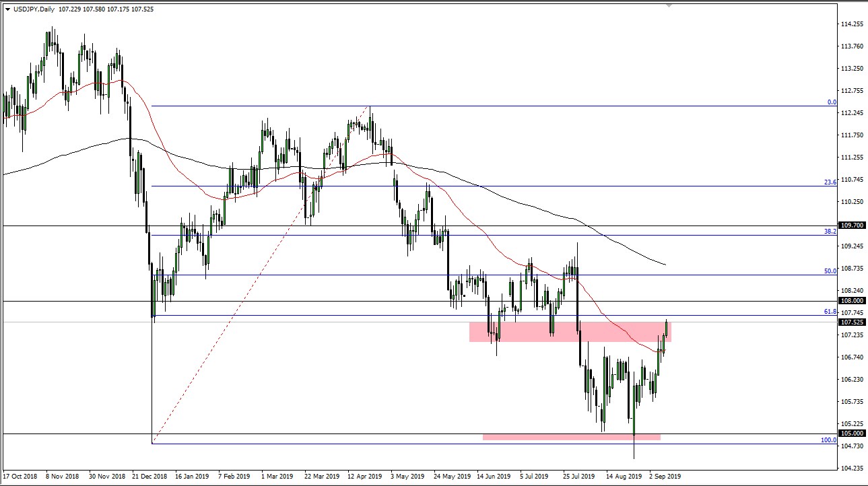Screen dimensions: 868x486
Task: Click the USDJPY,Daily chart title text
Action: pyautogui.click(x=34, y=9)
